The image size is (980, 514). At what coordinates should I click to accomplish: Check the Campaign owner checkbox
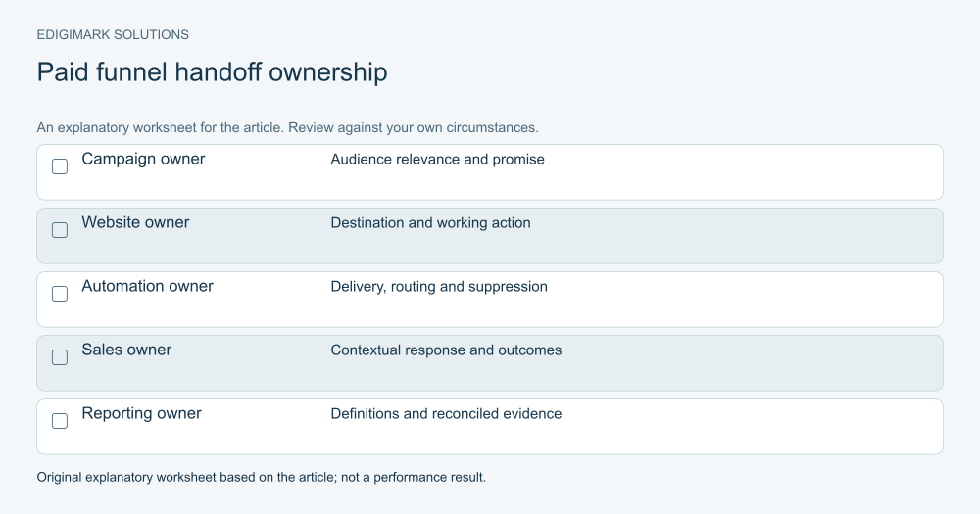[60, 166]
